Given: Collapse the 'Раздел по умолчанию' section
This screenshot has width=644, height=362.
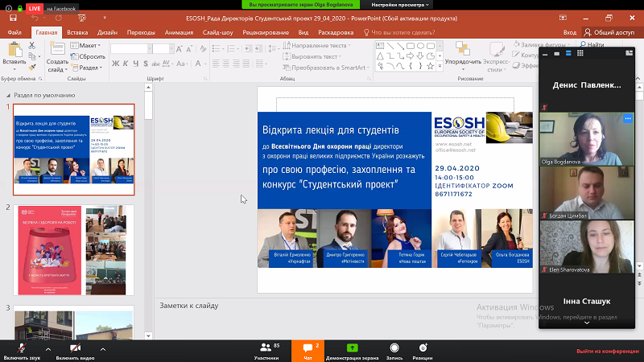Looking at the screenshot, I should pyautogui.click(x=8, y=95).
